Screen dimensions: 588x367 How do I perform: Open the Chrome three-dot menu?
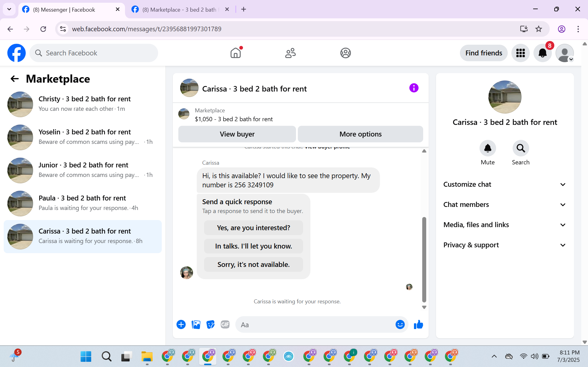[x=578, y=29]
